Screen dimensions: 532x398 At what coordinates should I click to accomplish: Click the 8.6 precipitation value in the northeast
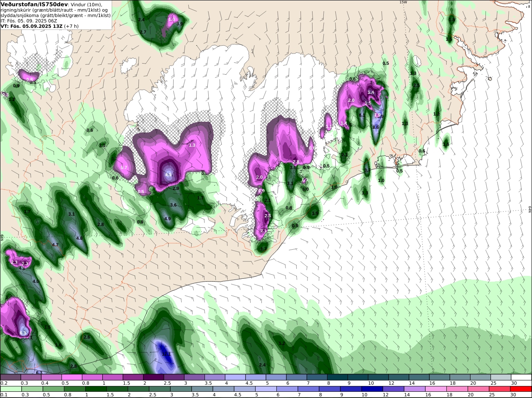coord(376,127)
